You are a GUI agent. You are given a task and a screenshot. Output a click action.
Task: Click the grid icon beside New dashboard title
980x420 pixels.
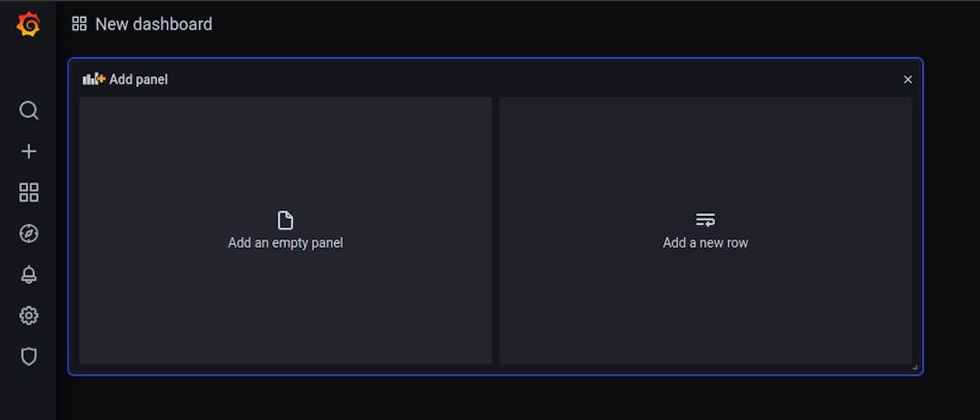click(x=80, y=24)
